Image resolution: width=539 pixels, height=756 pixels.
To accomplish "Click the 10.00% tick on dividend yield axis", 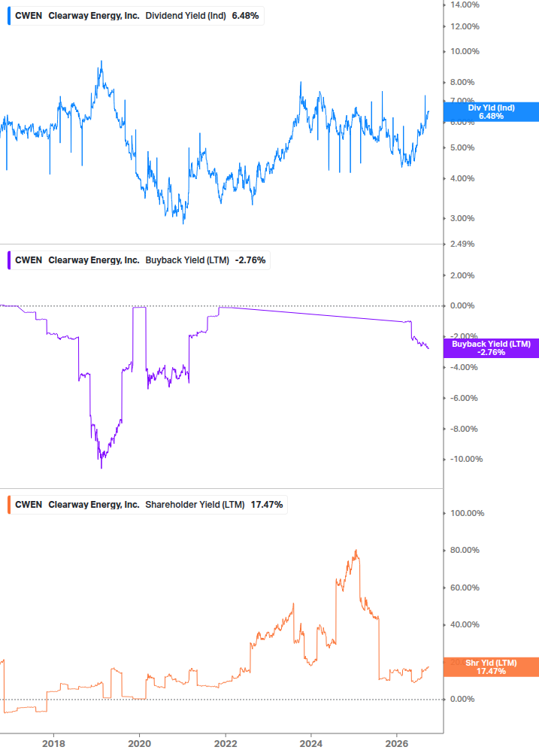I will pos(465,51).
